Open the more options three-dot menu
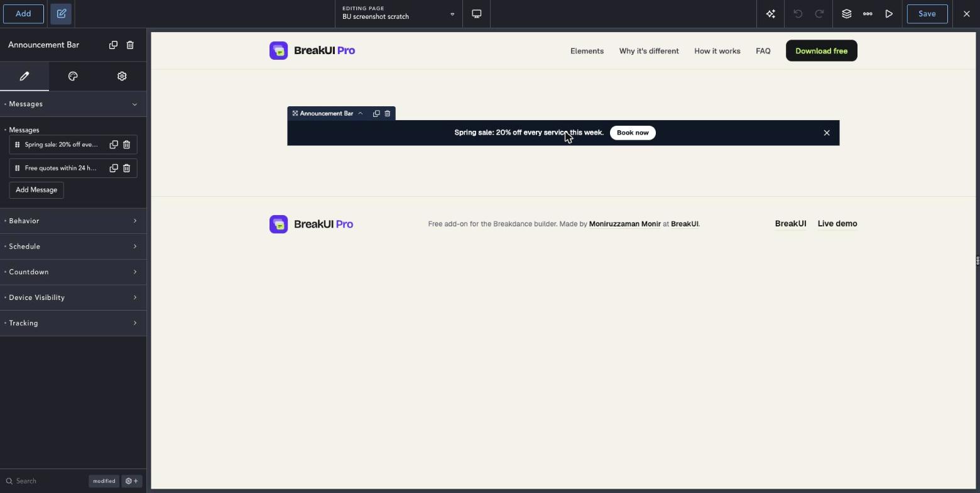 868,14
